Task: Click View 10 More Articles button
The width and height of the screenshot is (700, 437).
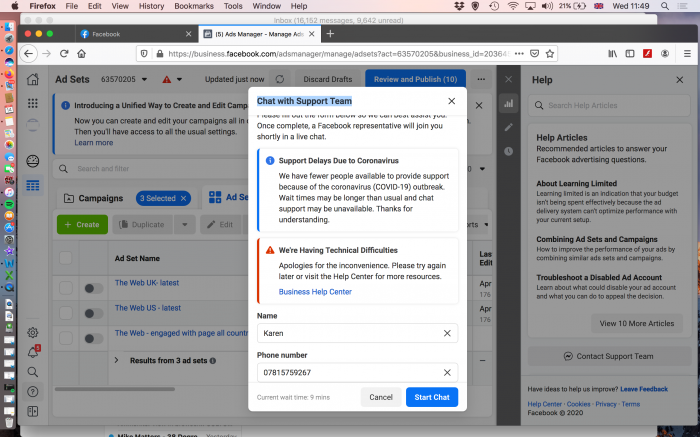Action: 637,324
